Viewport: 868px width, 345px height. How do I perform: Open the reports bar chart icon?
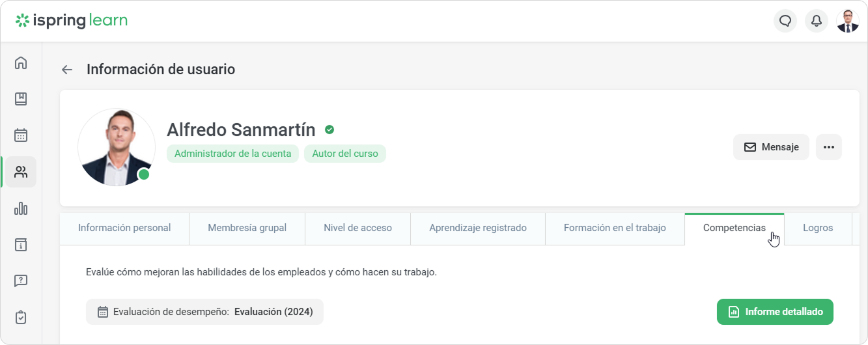[x=21, y=208]
